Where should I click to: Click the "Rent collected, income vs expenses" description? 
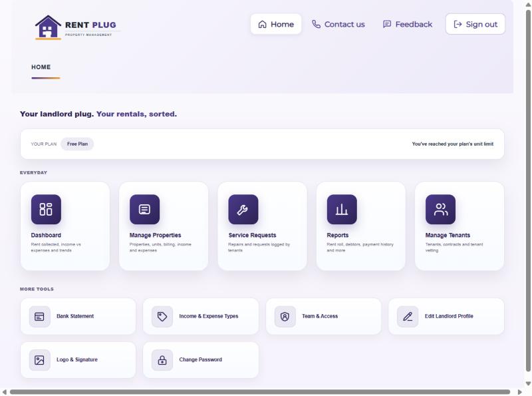point(56,247)
